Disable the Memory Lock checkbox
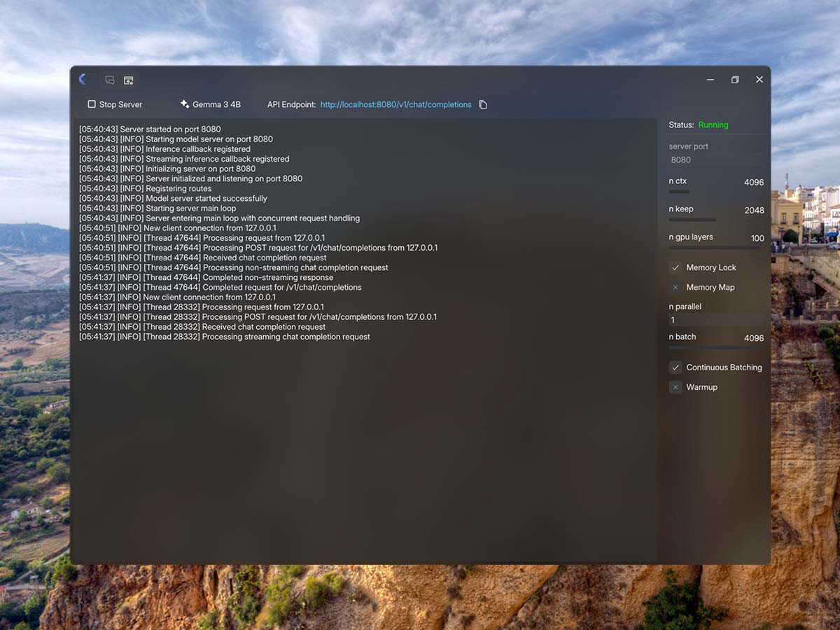840x630 pixels. tap(675, 267)
